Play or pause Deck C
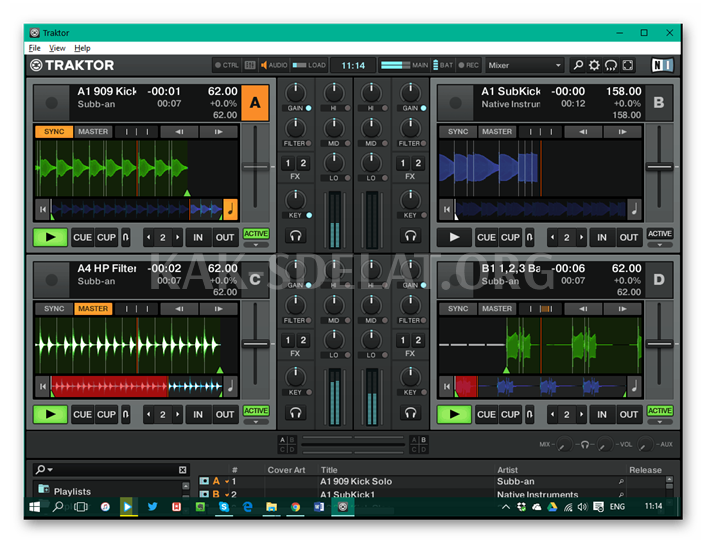This screenshot has height=543, width=706. tap(50, 414)
